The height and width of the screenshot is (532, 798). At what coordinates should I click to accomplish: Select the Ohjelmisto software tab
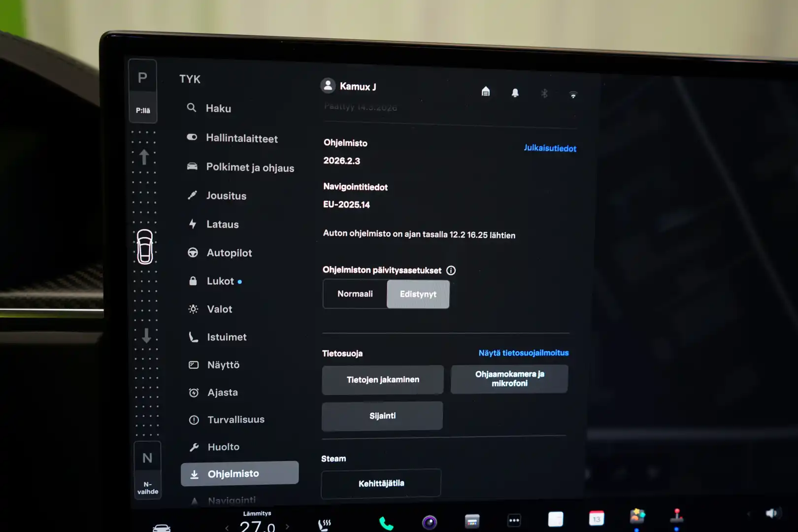[x=239, y=473]
